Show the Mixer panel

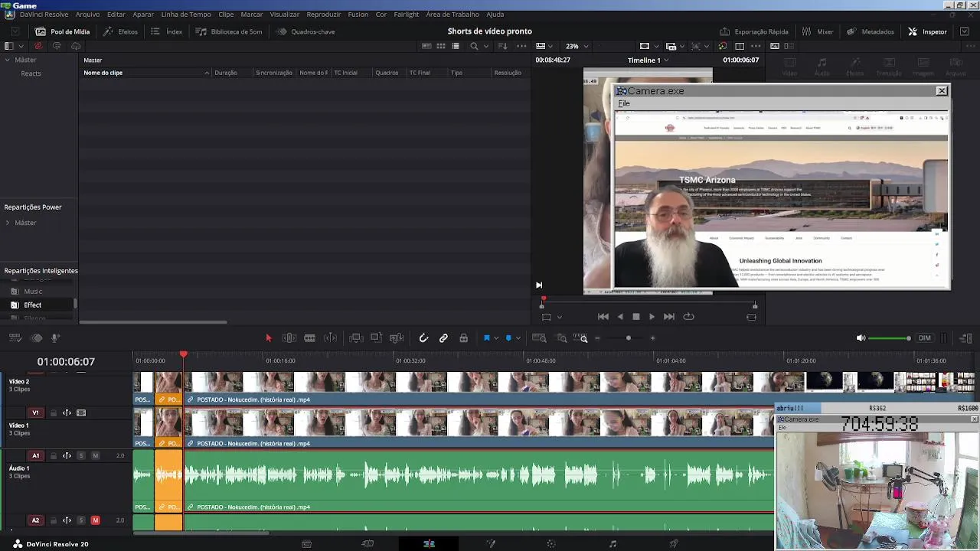[818, 31]
